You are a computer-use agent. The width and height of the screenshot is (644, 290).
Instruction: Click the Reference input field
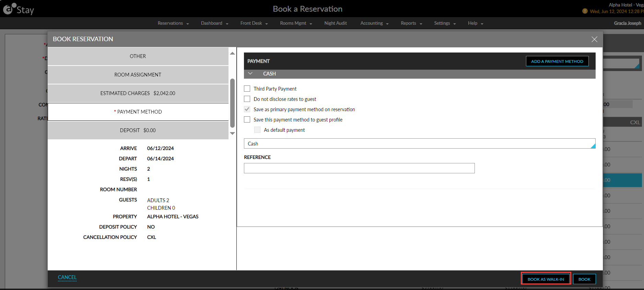pos(359,168)
